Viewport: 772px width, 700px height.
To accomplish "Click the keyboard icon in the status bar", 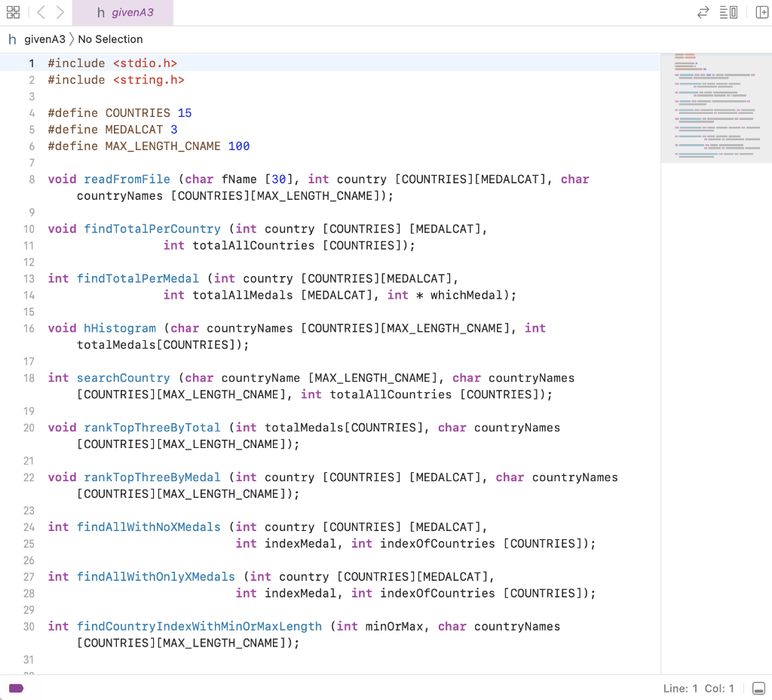I will pyautogui.click(x=758, y=688).
